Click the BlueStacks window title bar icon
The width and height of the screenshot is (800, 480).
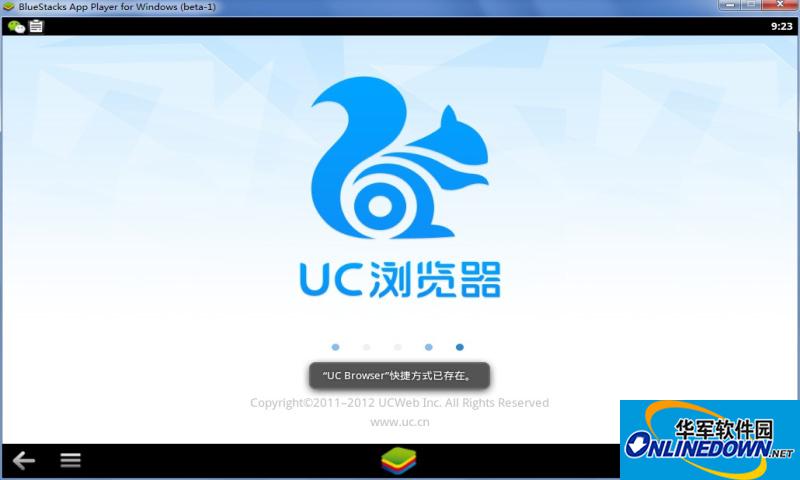[9, 7]
